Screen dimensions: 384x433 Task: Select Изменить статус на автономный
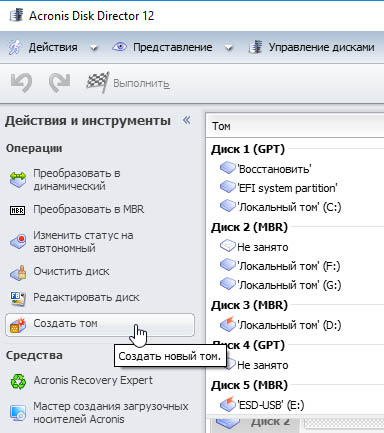(83, 242)
